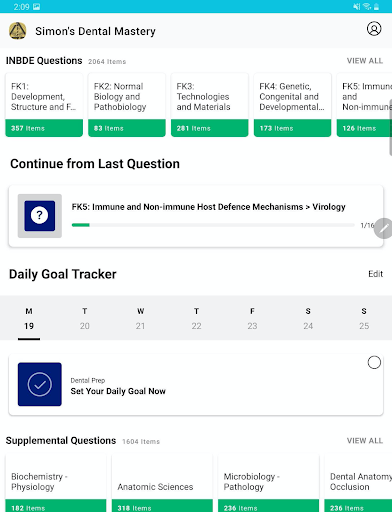Toggle the daily goal completion circle
The image size is (392, 512).
(374, 362)
